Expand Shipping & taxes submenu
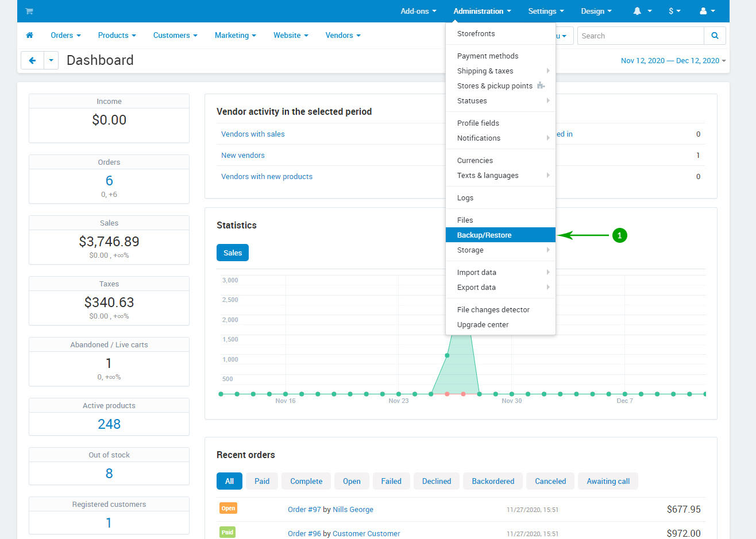 (x=500, y=71)
